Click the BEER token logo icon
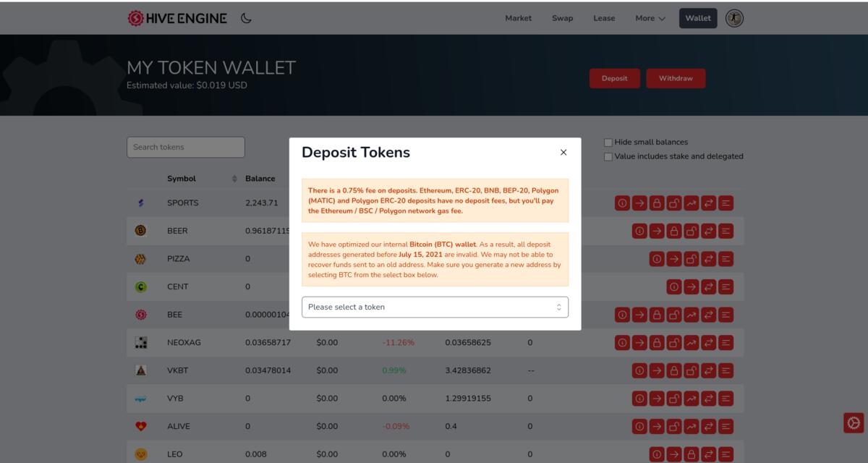Image resolution: width=868 pixels, height=463 pixels. tap(141, 231)
